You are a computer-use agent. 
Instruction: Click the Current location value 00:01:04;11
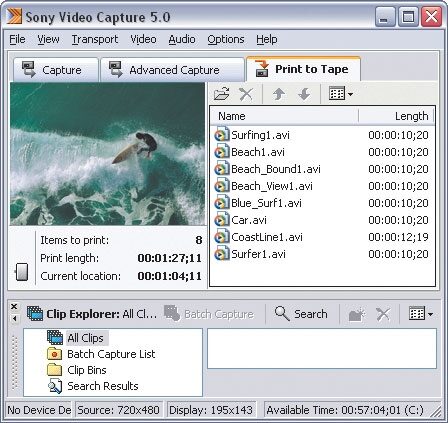pos(169,276)
